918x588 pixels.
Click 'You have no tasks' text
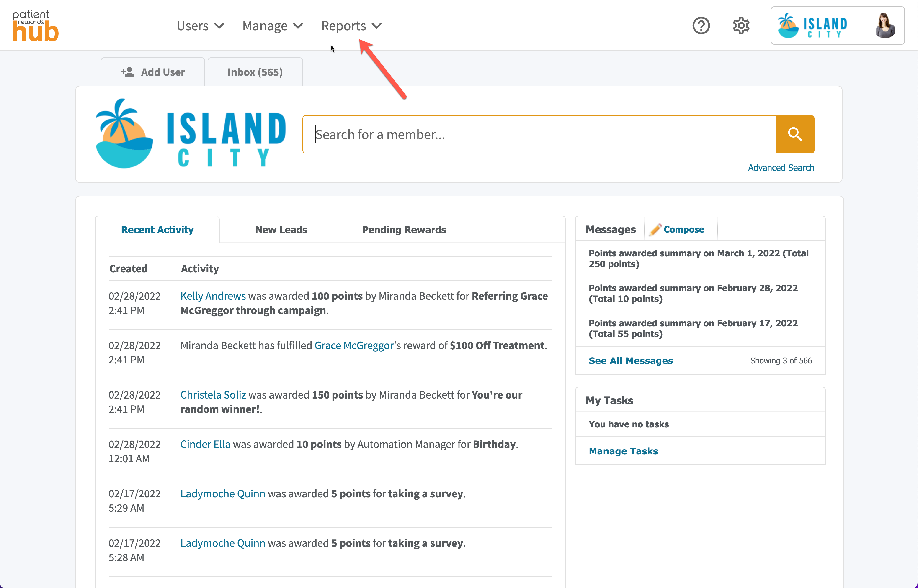(628, 424)
